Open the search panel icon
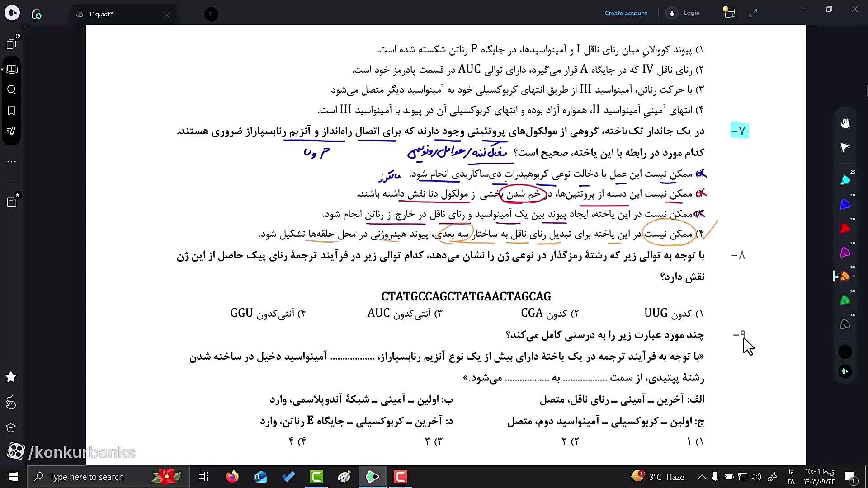The width and height of the screenshot is (868, 488). (x=12, y=89)
